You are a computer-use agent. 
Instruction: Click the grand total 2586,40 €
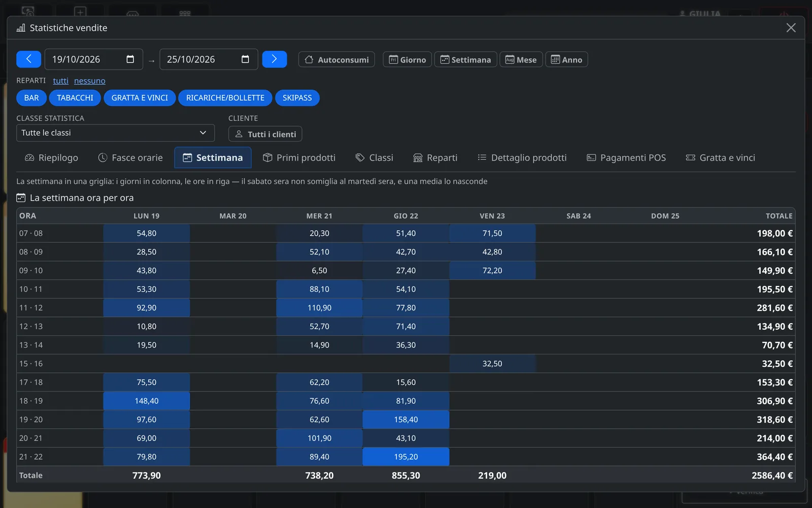[772, 475]
